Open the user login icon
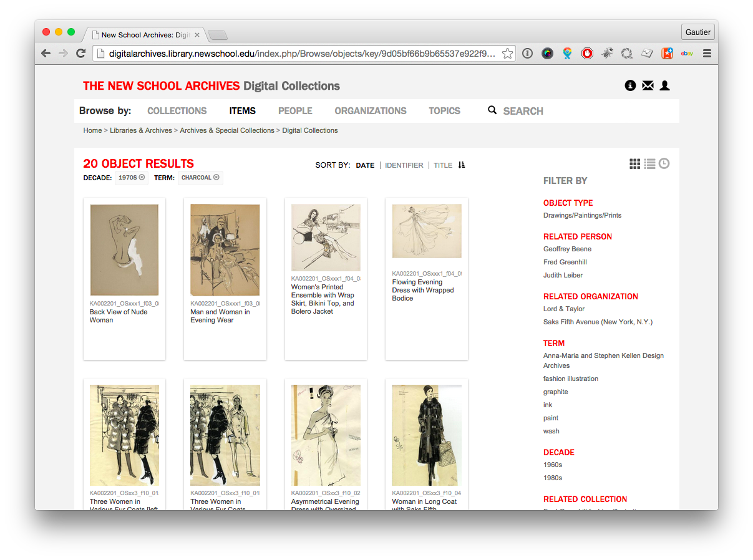Screen dimensions: 753x560 coord(665,85)
